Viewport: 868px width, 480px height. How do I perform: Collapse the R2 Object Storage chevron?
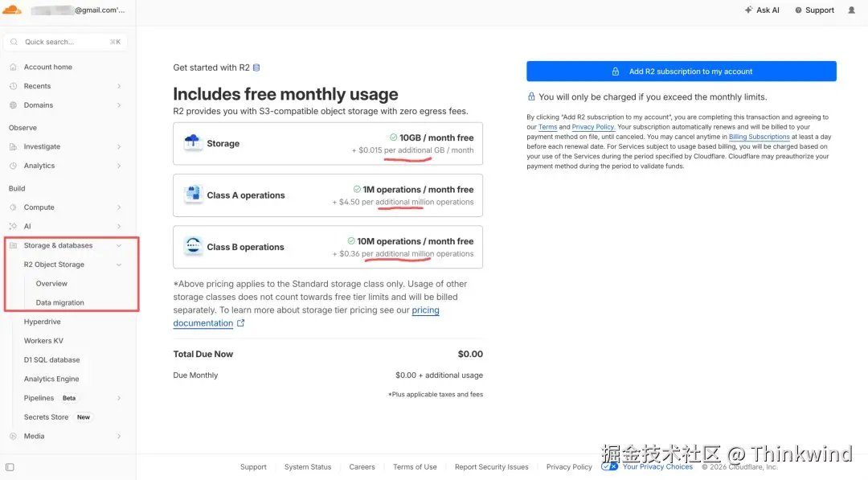click(119, 265)
